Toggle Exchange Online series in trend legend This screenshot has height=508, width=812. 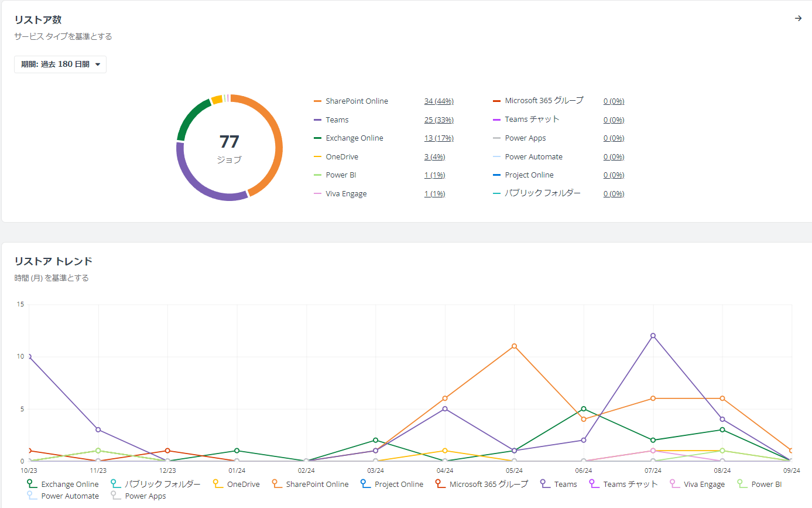(63, 484)
